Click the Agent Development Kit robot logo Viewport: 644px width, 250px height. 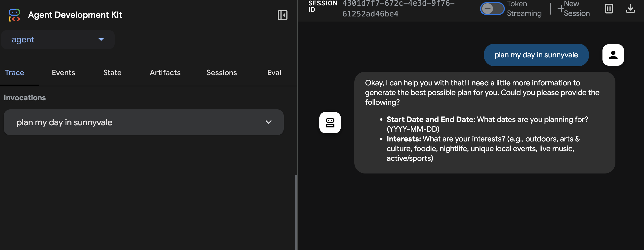pos(14,15)
